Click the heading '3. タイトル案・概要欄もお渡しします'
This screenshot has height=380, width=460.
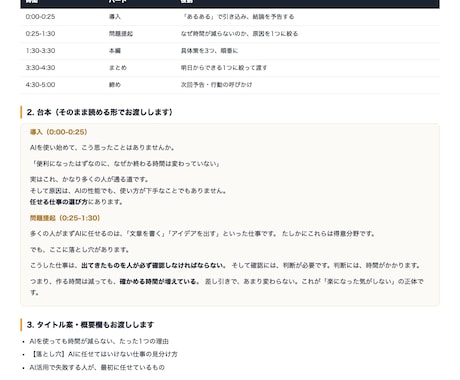90,325
